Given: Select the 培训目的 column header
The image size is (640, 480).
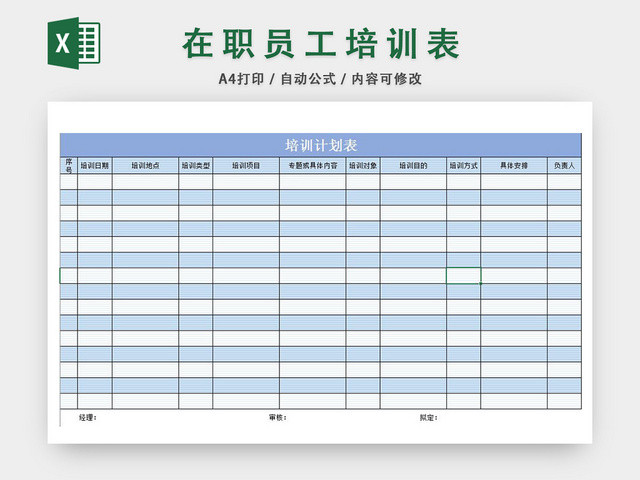Looking at the screenshot, I should [413, 166].
